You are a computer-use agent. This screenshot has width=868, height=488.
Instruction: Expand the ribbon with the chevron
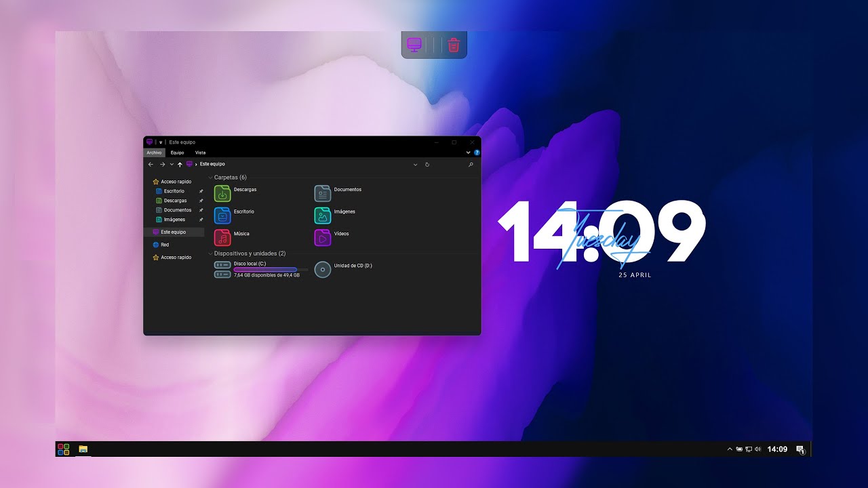coord(468,153)
